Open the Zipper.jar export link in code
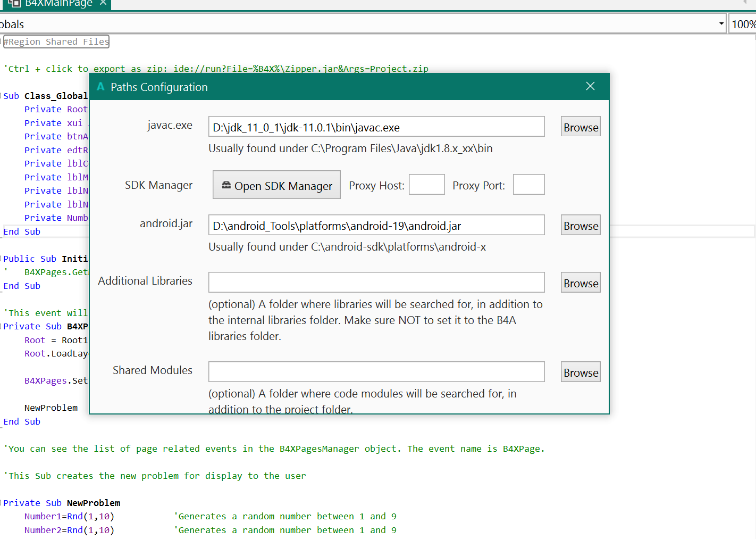 300,69
